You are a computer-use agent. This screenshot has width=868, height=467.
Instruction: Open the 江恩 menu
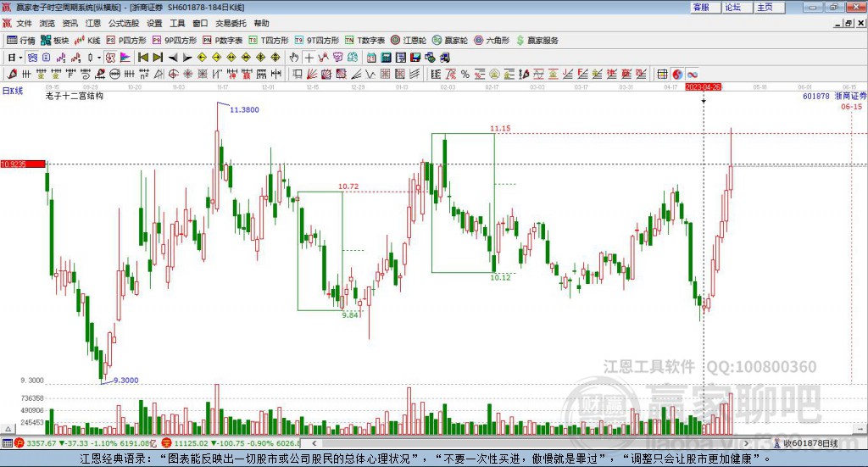pyautogui.click(x=93, y=23)
